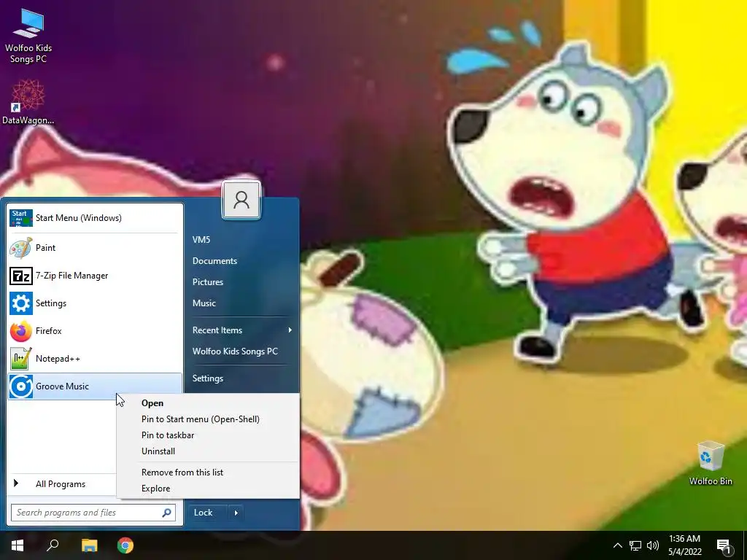The height and width of the screenshot is (560, 747).
Task: Click the network tray icon
Action: 635,545
